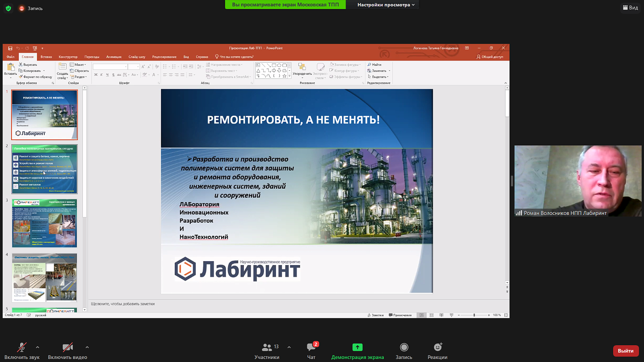The width and height of the screenshot is (644, 362).
Task: Open Направление текста dropdown
Action: 224,65
